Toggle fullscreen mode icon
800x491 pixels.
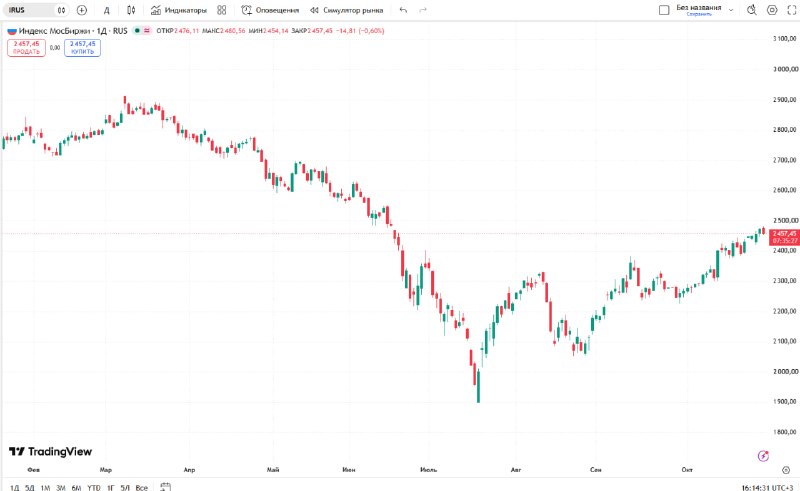tap(791, 10)
